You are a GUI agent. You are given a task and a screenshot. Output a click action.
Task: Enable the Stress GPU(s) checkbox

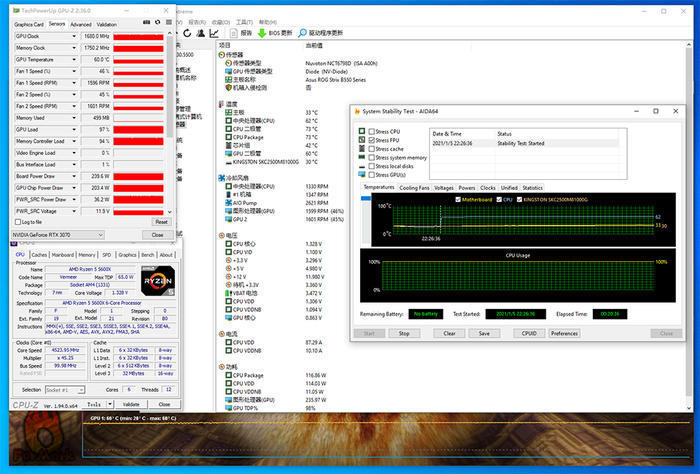371,175
